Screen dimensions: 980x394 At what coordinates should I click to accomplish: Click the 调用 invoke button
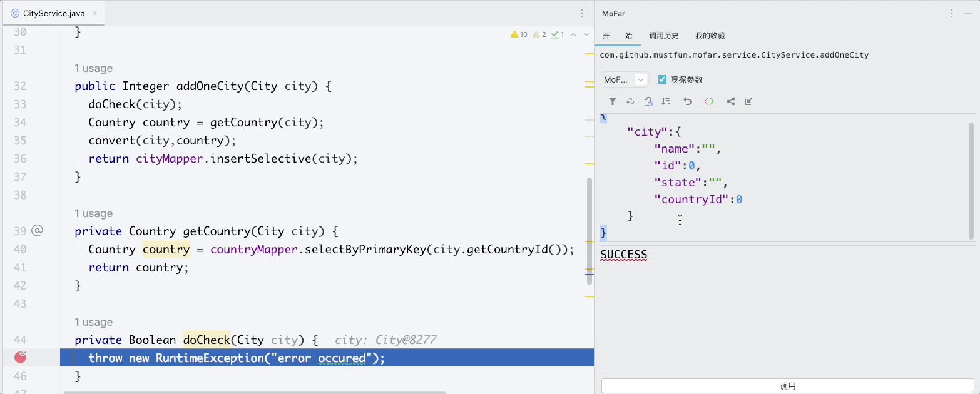pos(788,386)
